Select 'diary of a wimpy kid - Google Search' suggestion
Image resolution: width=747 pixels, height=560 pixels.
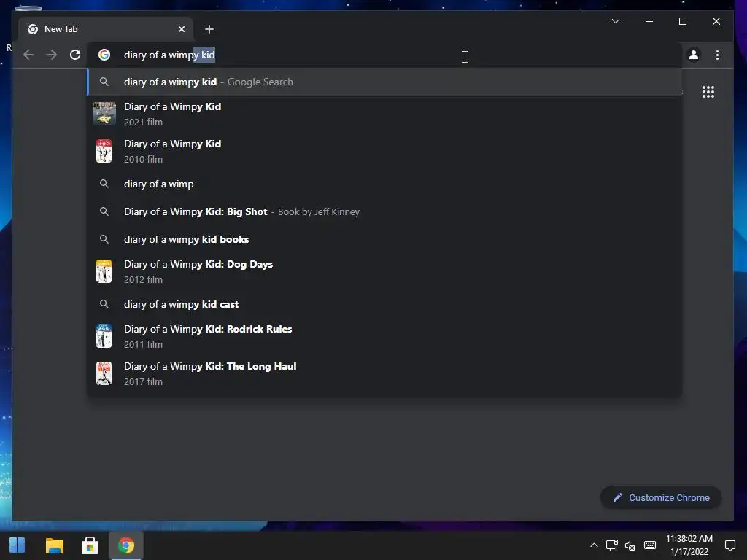[384, 82]
